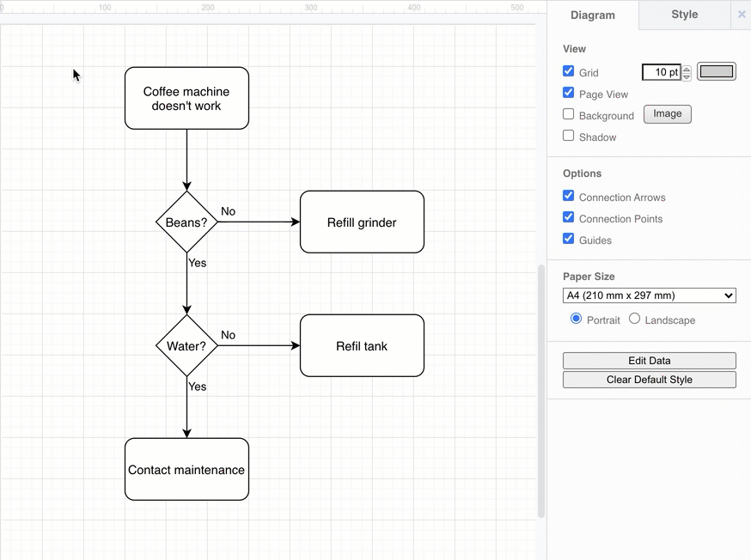
Task: Toggle the Guides option
Action: 568,240
